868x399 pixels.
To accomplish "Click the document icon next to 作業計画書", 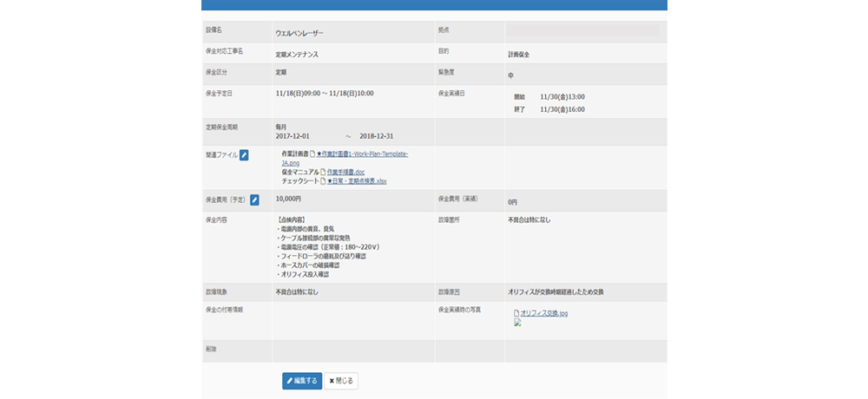I will (312, 154).
